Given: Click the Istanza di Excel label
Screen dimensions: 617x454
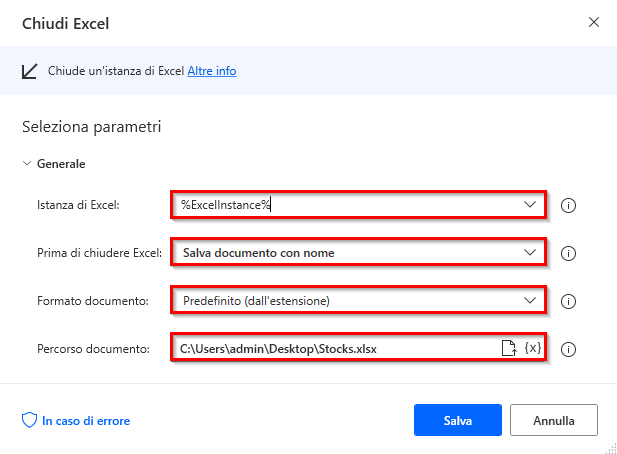Looking at the screenshot, I should pyautogui.click(x=78, y=205).
